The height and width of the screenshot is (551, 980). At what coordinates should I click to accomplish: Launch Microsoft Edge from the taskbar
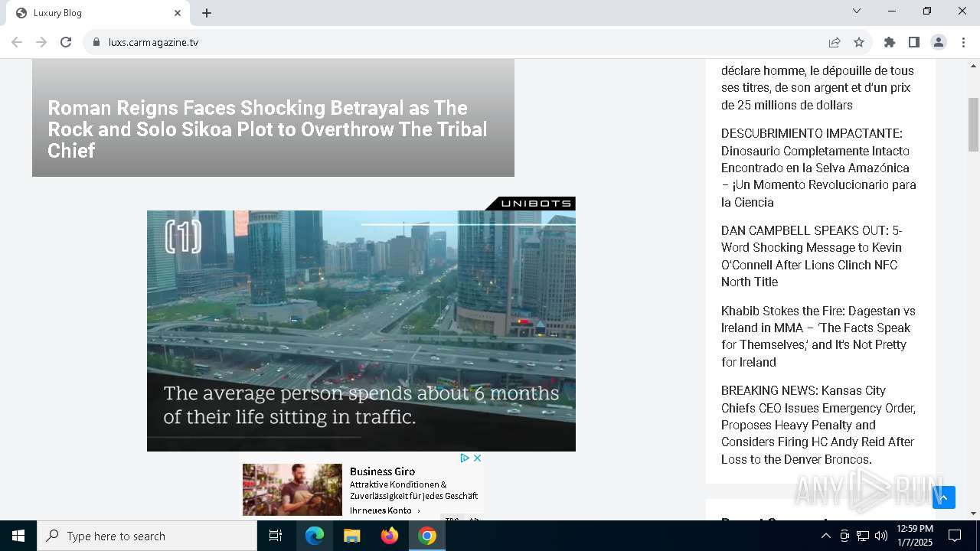315,536
